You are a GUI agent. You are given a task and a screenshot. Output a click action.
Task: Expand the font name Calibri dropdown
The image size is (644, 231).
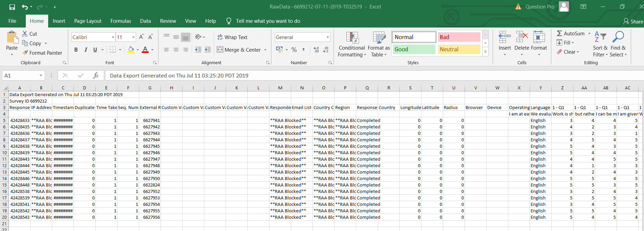point(113,37)
